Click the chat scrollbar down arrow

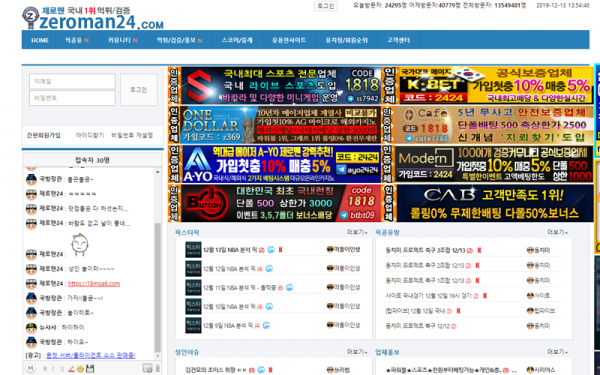point(157,356)
